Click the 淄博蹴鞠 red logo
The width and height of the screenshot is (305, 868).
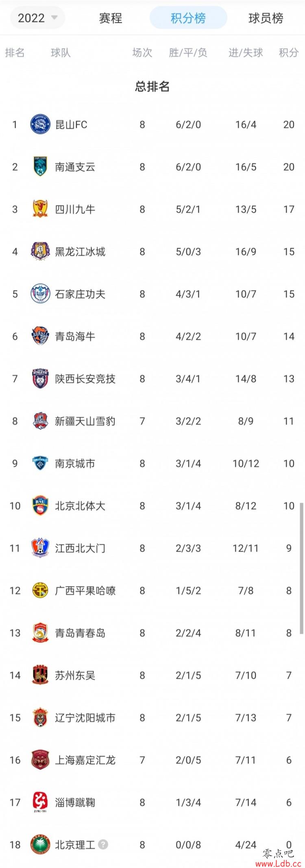click(40, 802)
